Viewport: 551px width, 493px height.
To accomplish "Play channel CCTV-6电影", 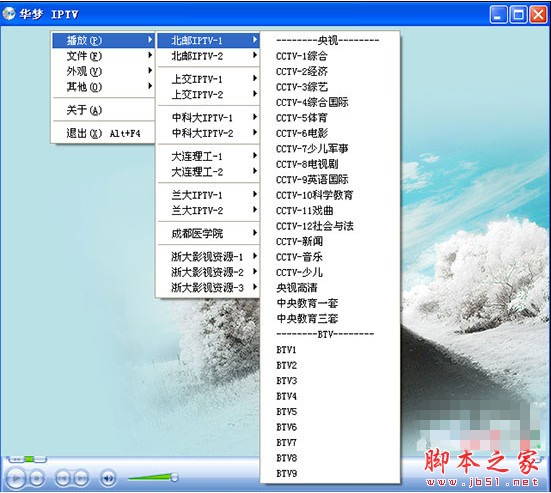I will click(x=330, y=133).
